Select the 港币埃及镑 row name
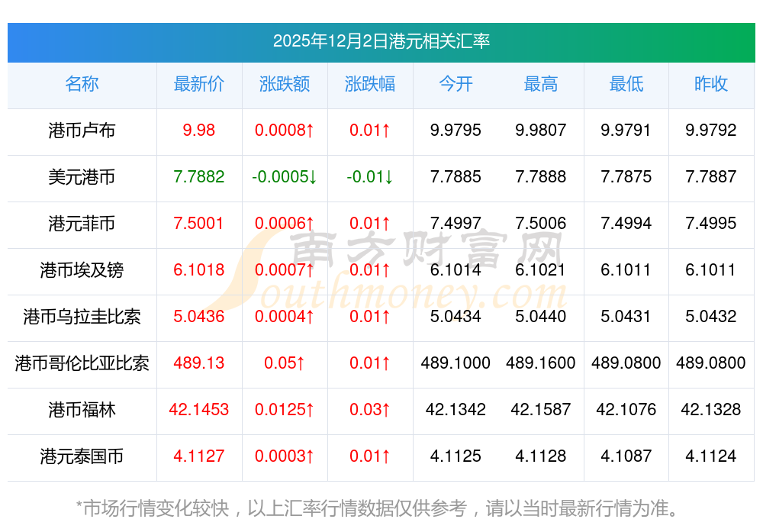Screen dimensions: 763x532 point(82,270)
